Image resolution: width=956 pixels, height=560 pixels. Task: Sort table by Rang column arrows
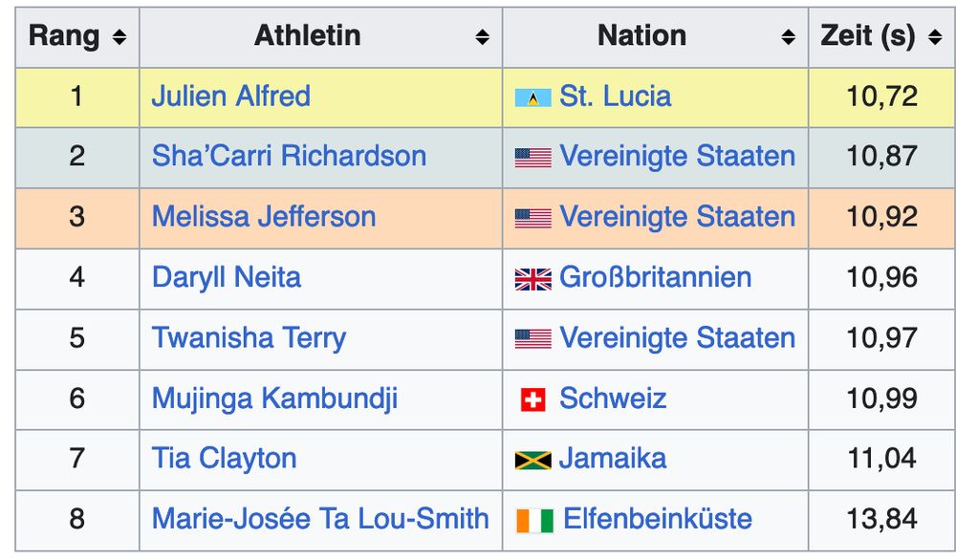click(x=119, y=37)
